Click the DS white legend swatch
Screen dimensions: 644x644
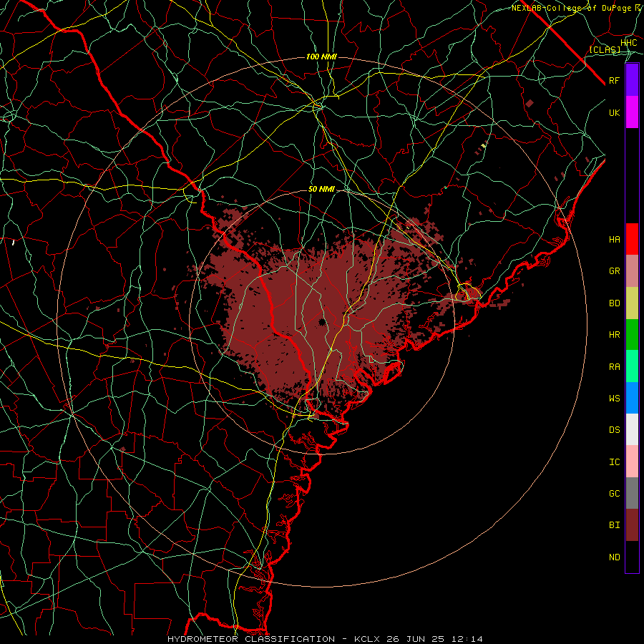(x=632, y=429)
